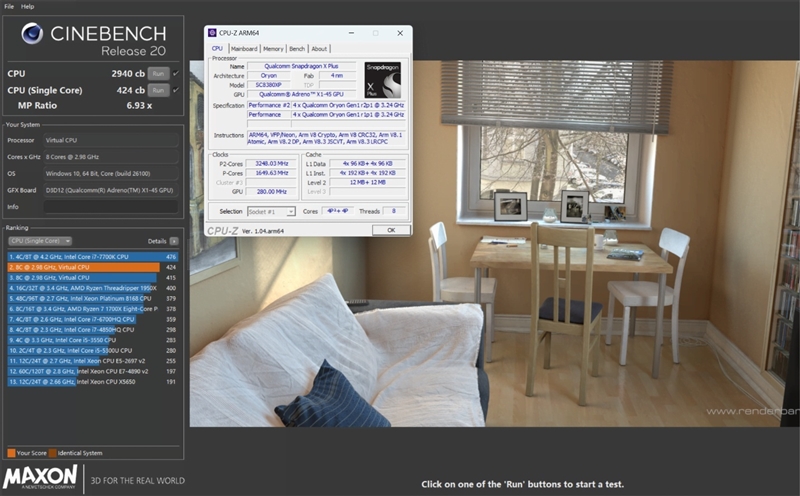800x496 pixels.
Task: Run the CPU (Single Core) test
Action: point(158,90)
